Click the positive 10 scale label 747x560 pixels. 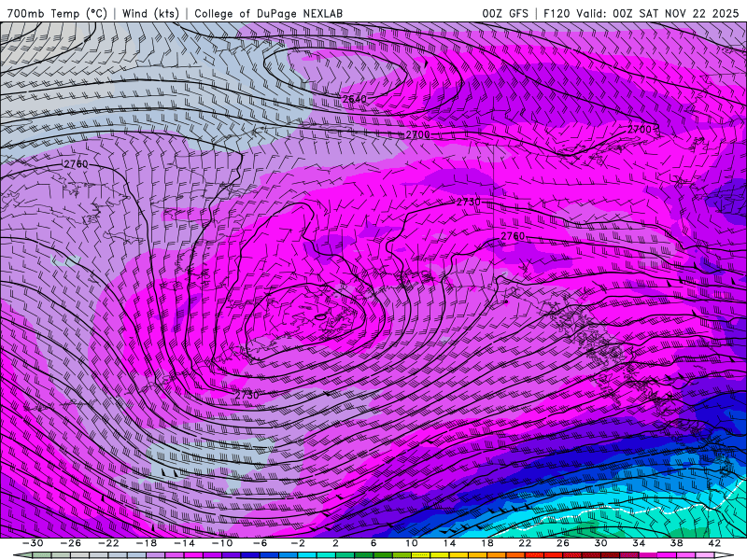(412, 543)
